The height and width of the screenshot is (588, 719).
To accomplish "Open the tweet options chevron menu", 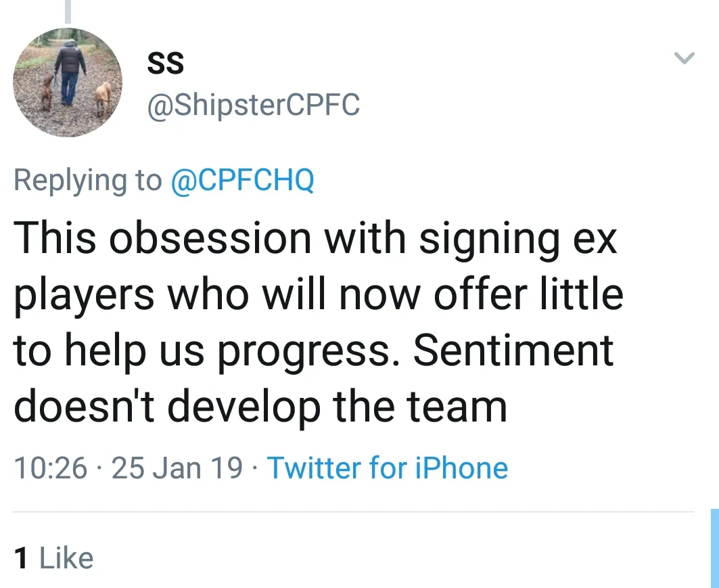I will click(685, 60).
